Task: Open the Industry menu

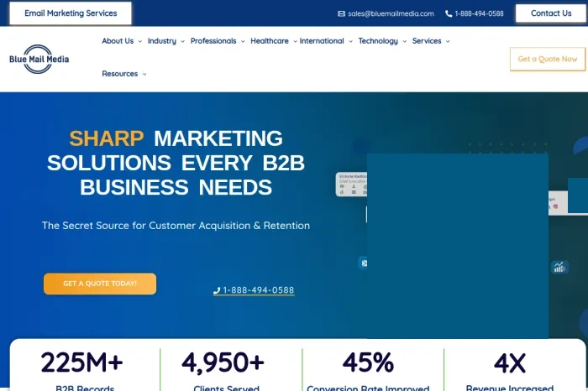Action: click(x=162, y=41)
